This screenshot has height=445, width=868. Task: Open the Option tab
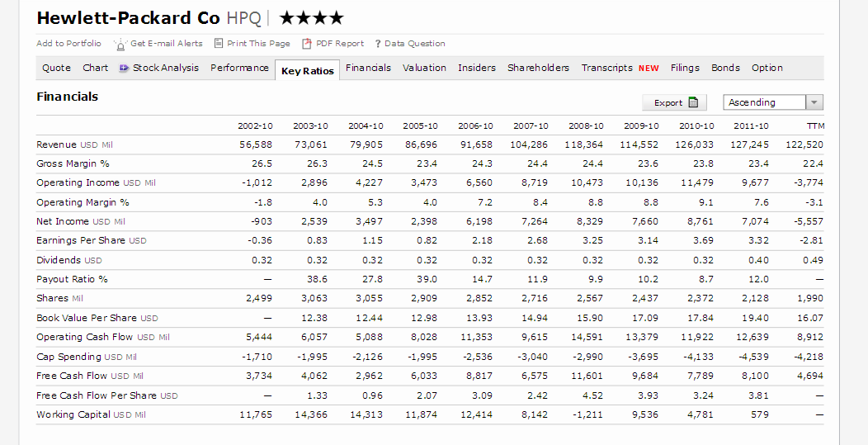click(x=767, y=68)
